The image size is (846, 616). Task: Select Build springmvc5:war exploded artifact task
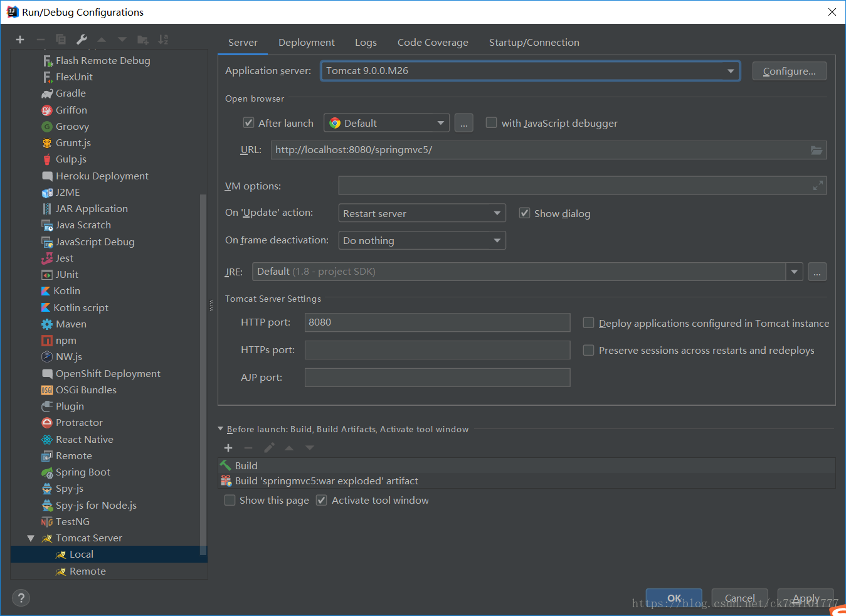(x=527, y=481)
